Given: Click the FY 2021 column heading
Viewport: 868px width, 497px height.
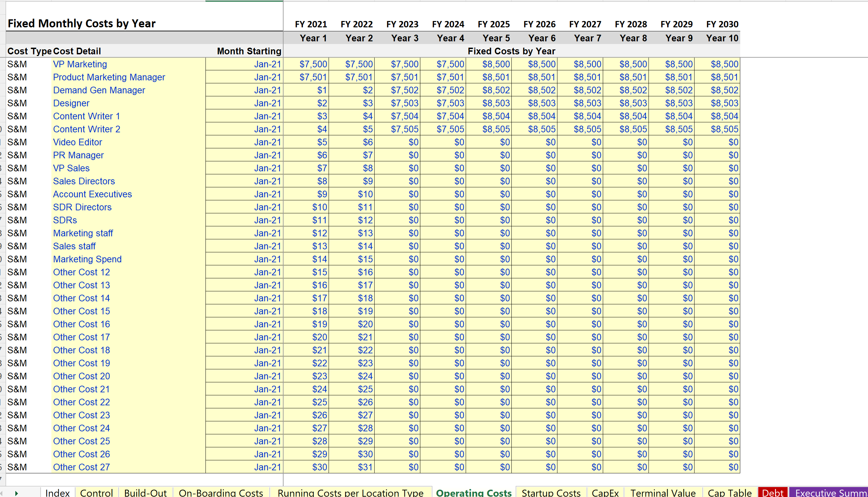Looking at the screenshot, I should [x=311, y=24].
